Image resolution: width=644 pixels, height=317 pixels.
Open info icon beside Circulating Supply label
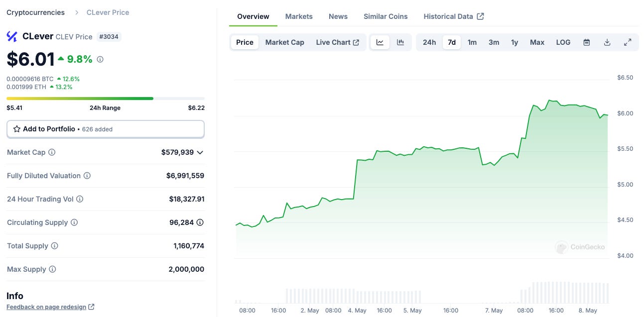[74, 222]
